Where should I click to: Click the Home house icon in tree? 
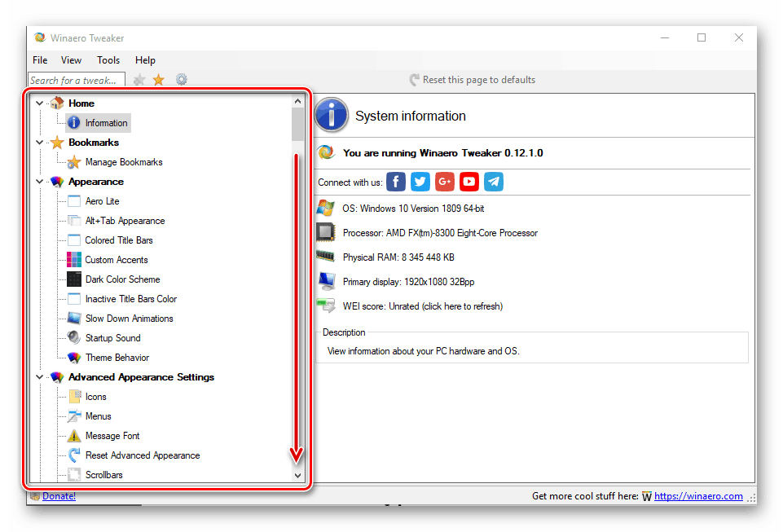57,103
